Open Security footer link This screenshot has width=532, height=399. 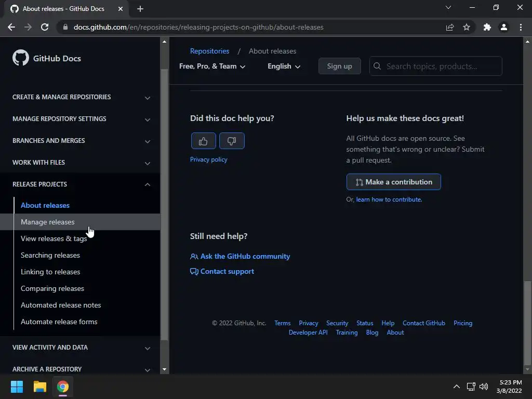coord(337,323)
